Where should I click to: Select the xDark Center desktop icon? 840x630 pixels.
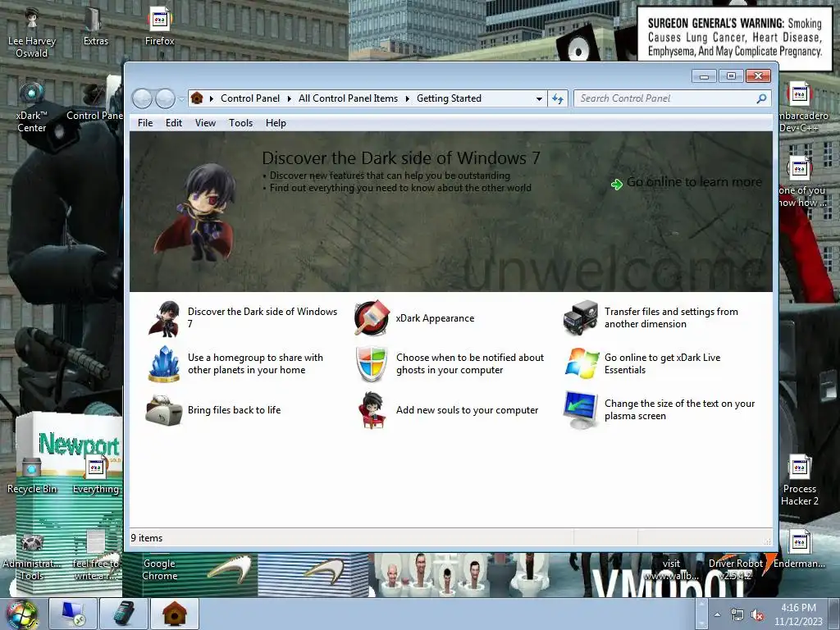click(x=32, y=107)
